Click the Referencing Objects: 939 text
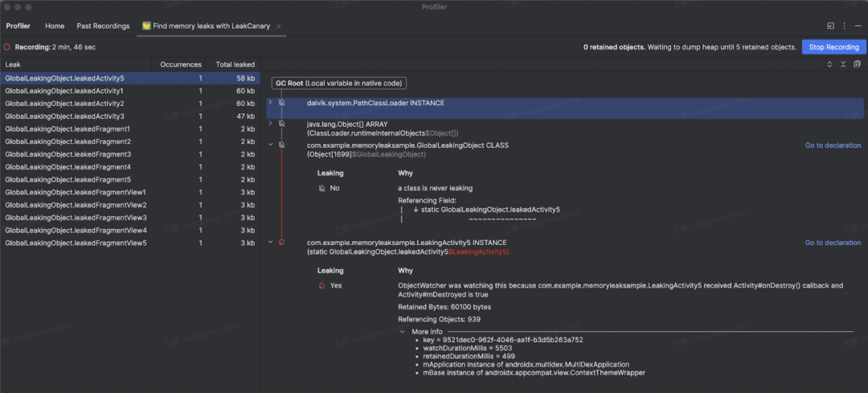 pos(439,319)
